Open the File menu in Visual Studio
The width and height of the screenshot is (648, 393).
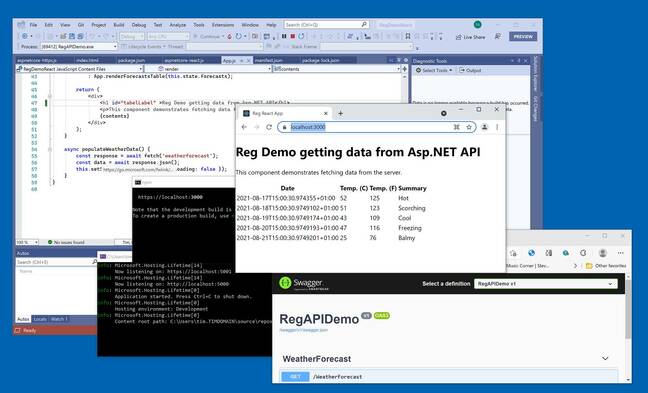click(x=33, y=25)
